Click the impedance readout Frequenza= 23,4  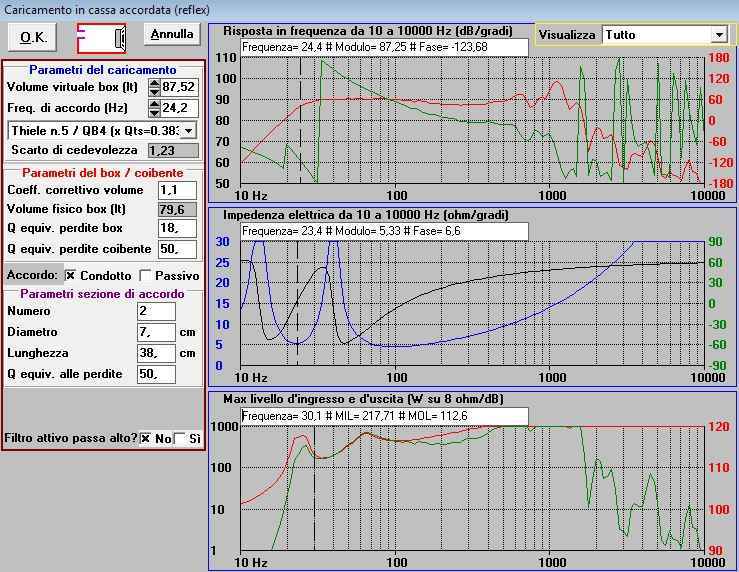(x=384, y=231)
